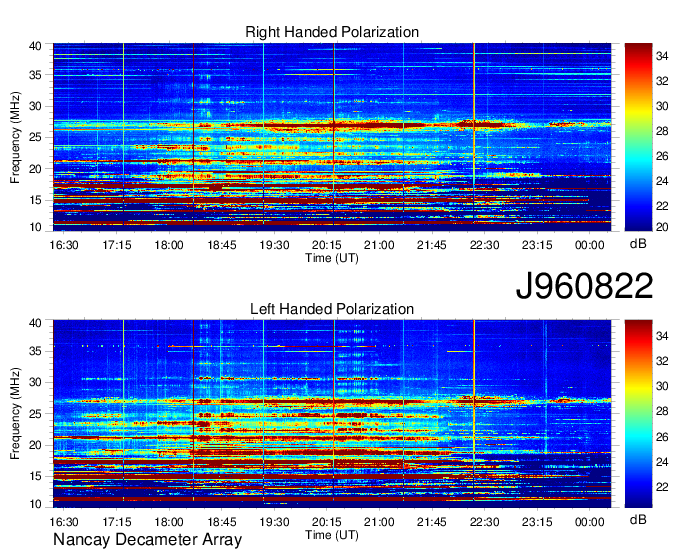Click the 16:30 time tick under the Right Handed plot

64,245
